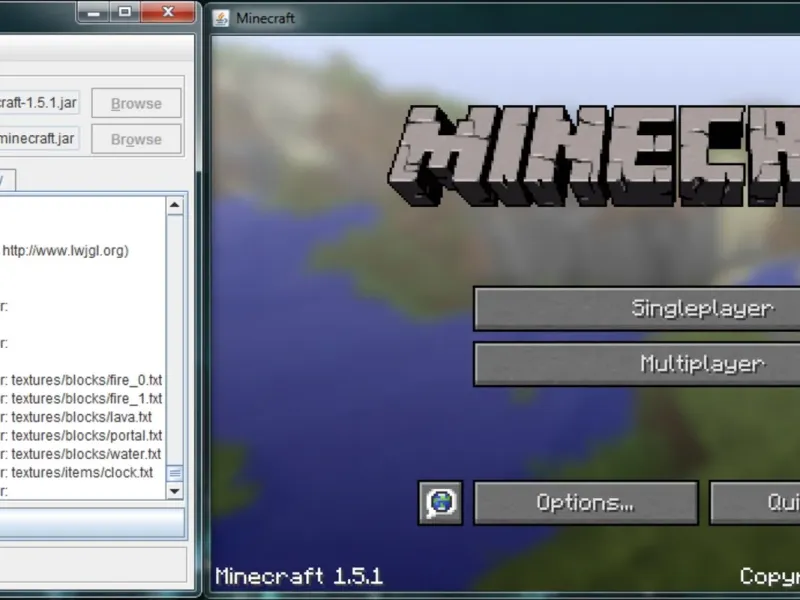This screenshot has width=800, height=600.
Task: Click Browse next to the craft-1.5.1.jar field
Action: click(136, 103)
